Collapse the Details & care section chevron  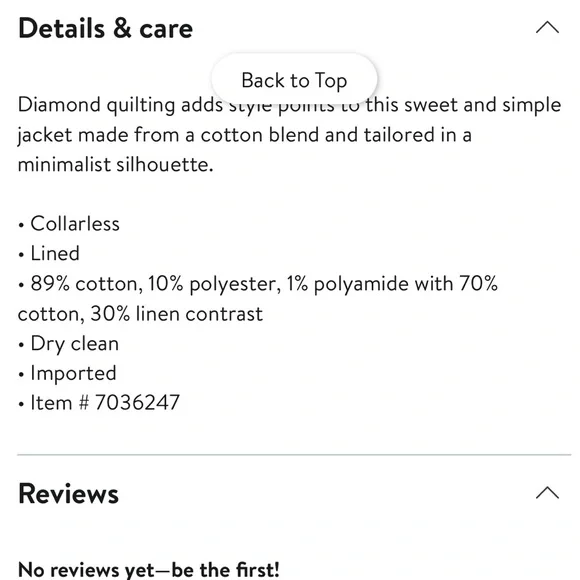(x=547, y=28)
